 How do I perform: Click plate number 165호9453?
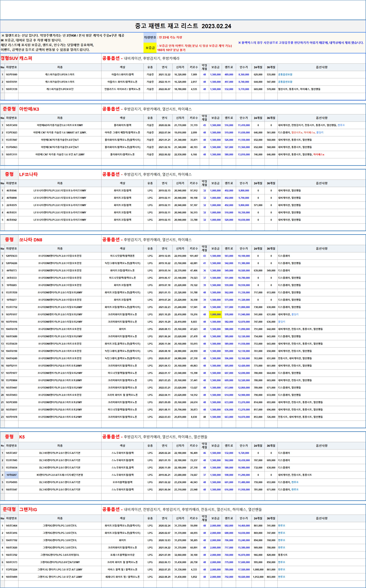click(x=12, y=395)
